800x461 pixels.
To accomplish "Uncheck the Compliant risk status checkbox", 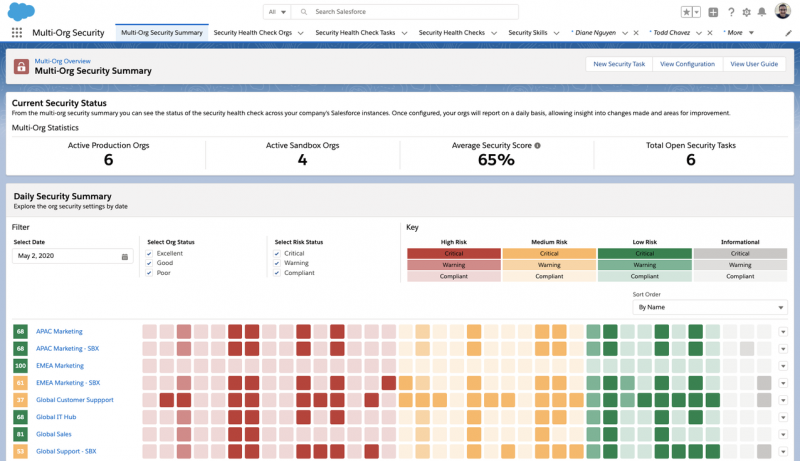I will click(x=277, y=273).
